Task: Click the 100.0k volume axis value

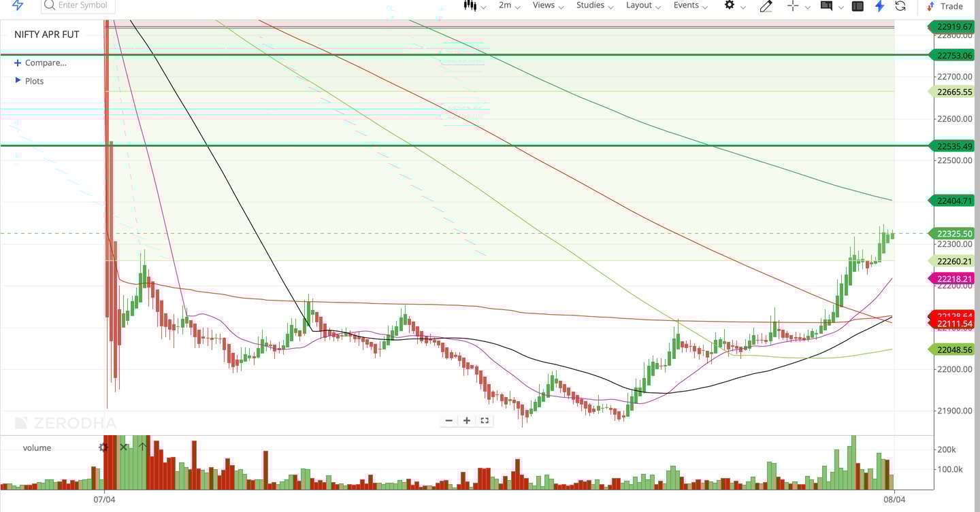Action: (949, 469)
